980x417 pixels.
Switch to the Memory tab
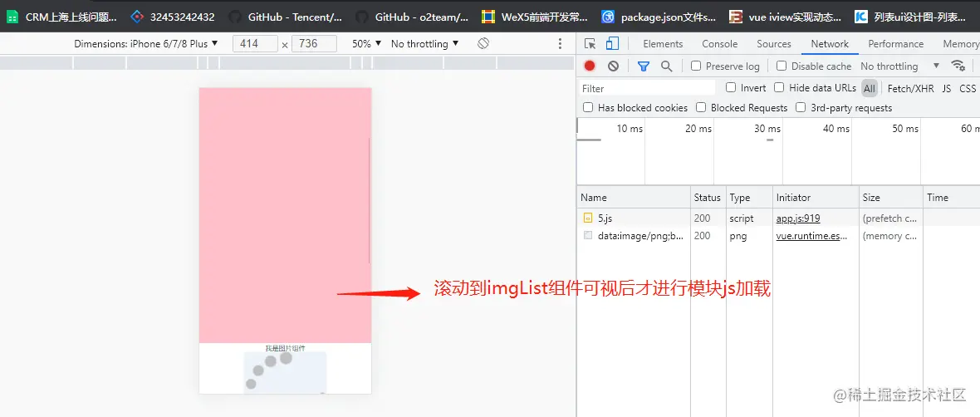click(x=960, y=44)
